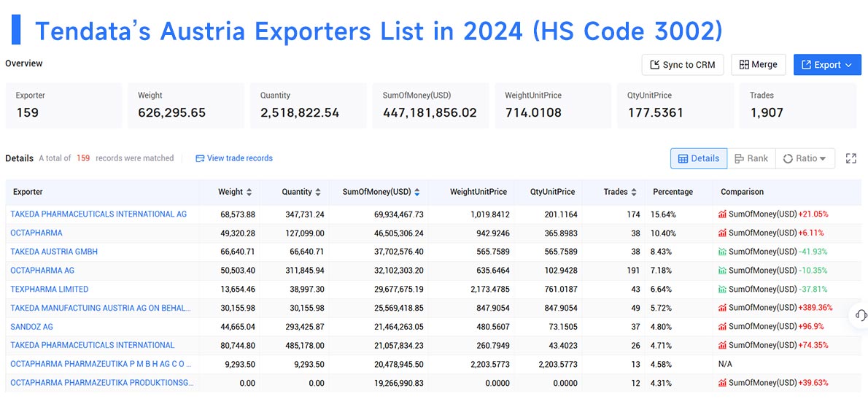Click comparison chart icon for -10.35% row
868x399 pixels.
(x=722, y=270)
